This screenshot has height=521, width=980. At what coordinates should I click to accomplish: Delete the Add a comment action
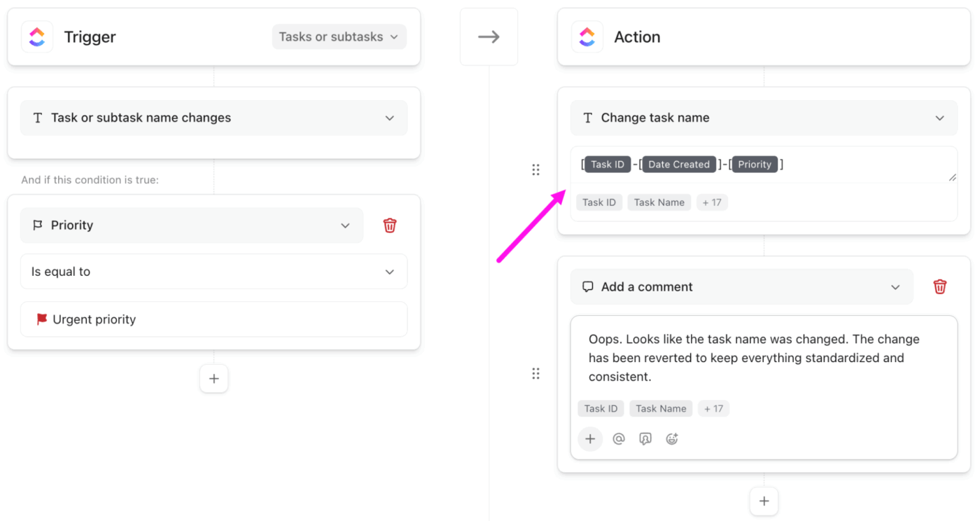tap(939, 286)
